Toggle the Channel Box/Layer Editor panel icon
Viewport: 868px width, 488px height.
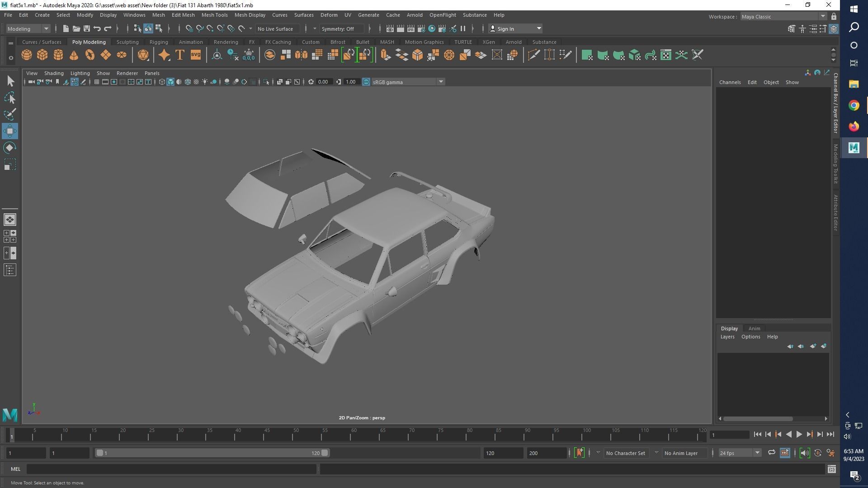click(x=834, y=29)
